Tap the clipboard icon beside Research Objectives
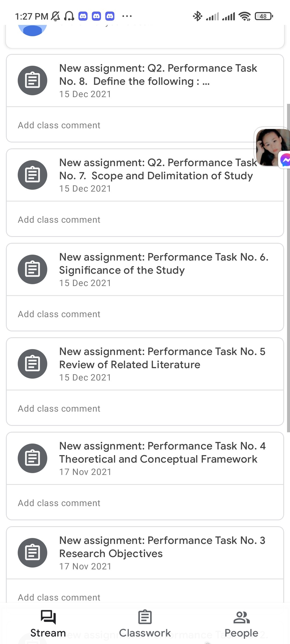Image resolution: width=290 pixels, height=644 pixels. (x=32, y=553)
